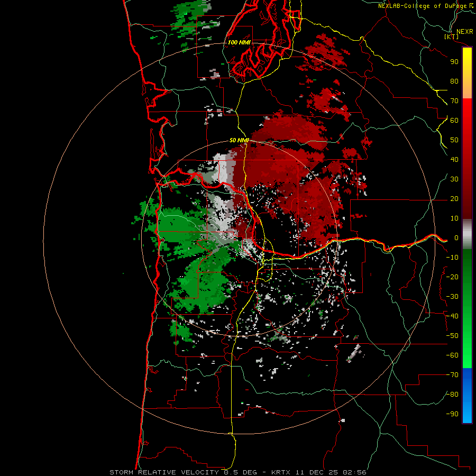Pick the light blue bottom segment of color bar
Image resolution: width=476 pixels, height=476 pixels.
467,414
